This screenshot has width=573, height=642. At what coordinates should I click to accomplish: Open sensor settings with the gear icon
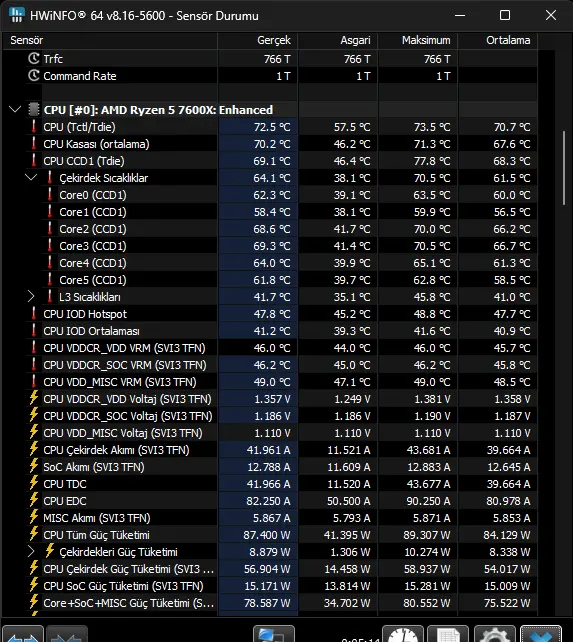(x=494, y=634)
